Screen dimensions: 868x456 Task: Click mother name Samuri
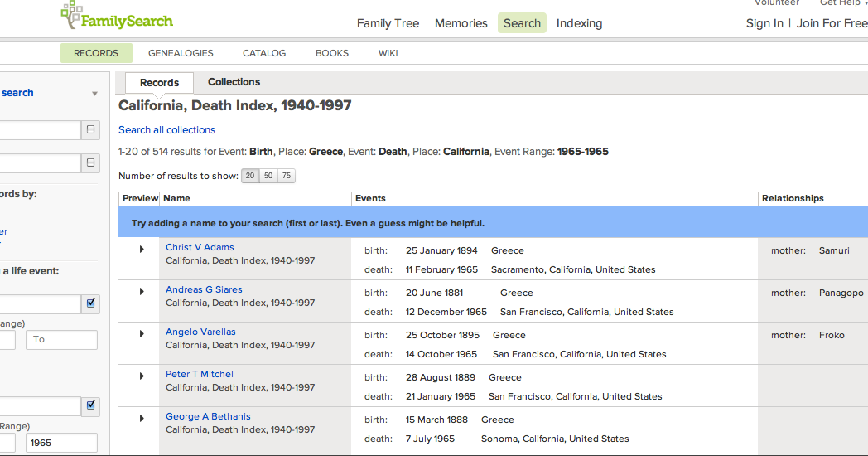pyautogui.click(x=834, y=250)
